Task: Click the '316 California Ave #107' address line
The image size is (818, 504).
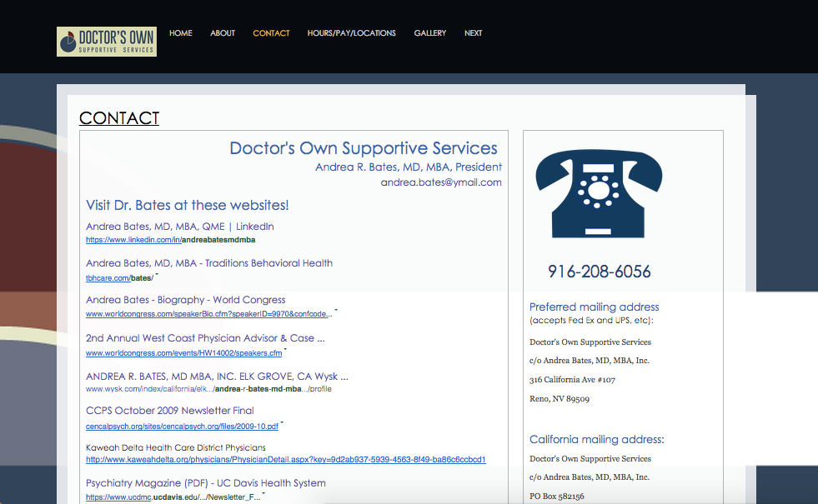Action: pos(572,379)
